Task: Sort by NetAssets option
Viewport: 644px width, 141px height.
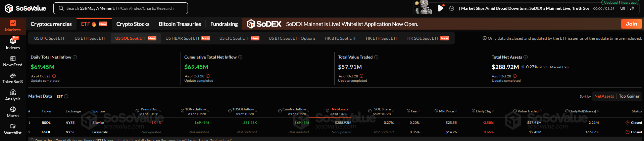Action: coord(604,96)
